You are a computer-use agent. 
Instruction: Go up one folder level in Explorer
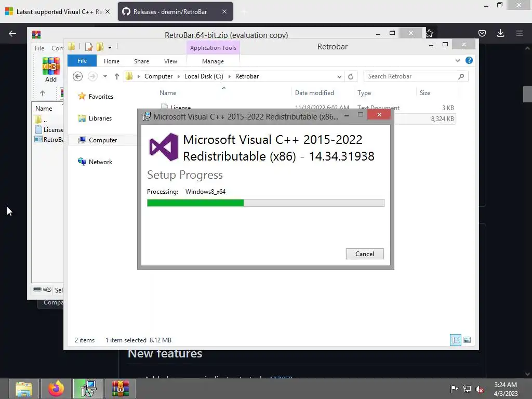[117, 76]
